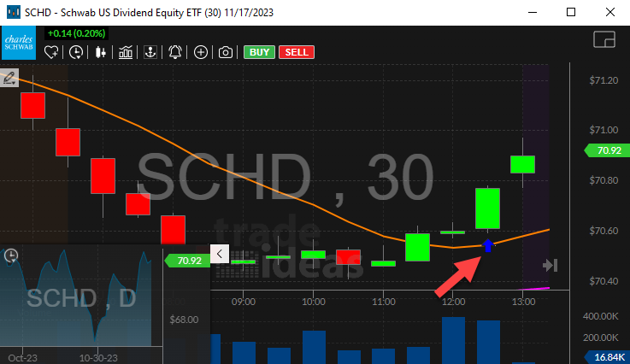Minimize the SCHD chart window
This screenshot has width=630, height=364.
coord(533,12)
